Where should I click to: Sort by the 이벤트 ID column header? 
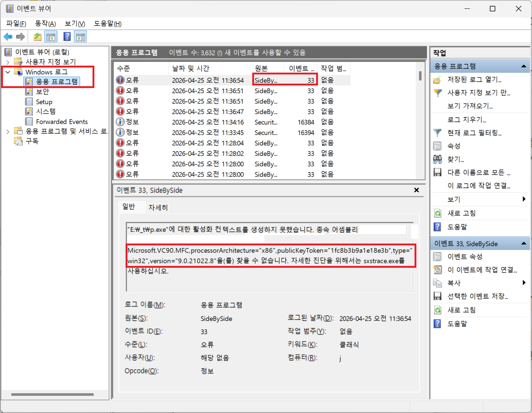pos(301,68)
